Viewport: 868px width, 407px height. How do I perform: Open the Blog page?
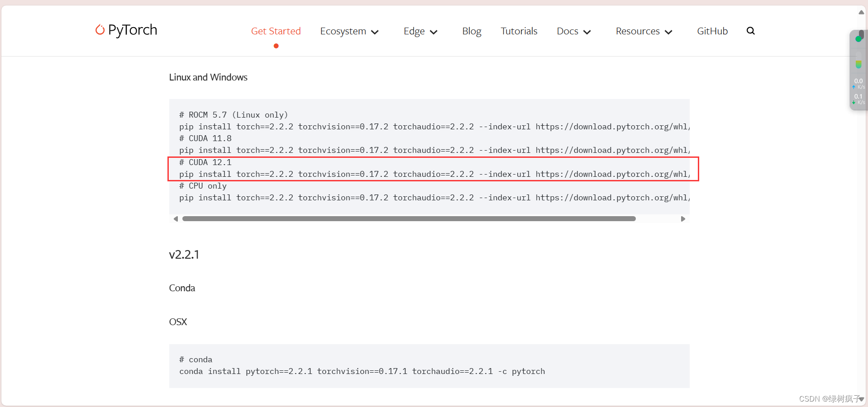pos(472,31)
